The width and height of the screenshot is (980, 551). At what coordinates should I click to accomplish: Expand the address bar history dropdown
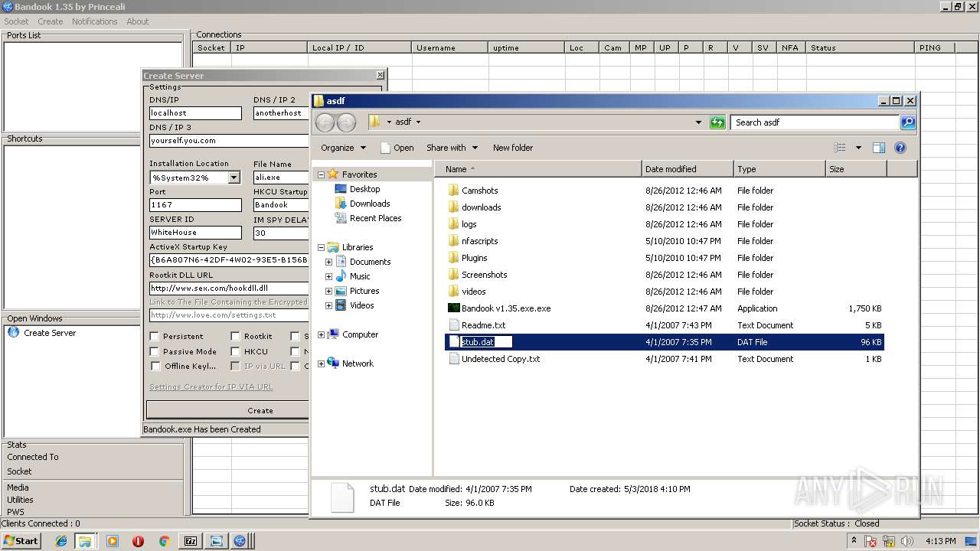click(x=698, y=122)
